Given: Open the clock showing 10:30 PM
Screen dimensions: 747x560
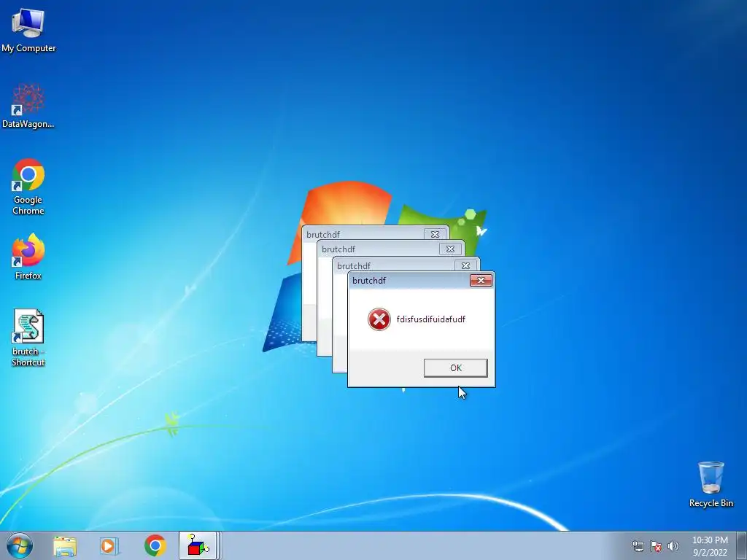Looking at the screenshot, I should [710, 546].
